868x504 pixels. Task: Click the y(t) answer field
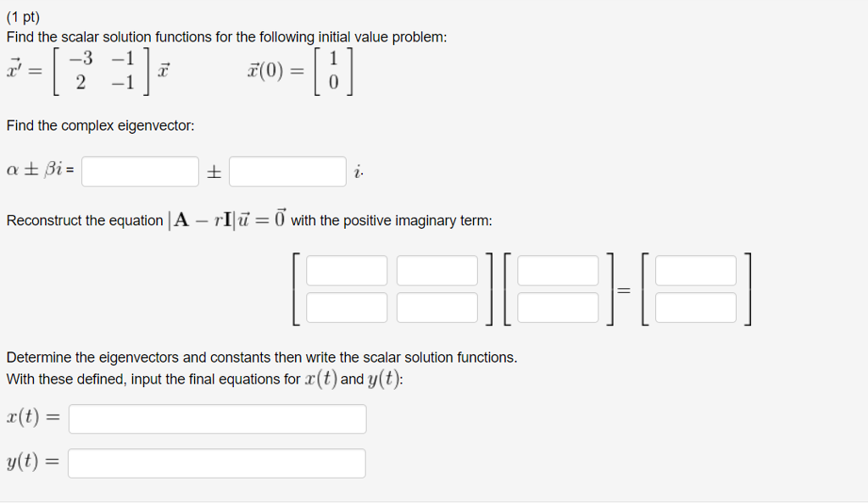[x=217, y=462]
